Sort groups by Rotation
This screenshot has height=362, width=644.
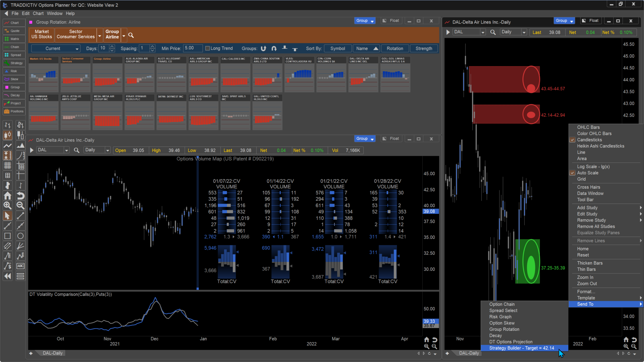395,49
